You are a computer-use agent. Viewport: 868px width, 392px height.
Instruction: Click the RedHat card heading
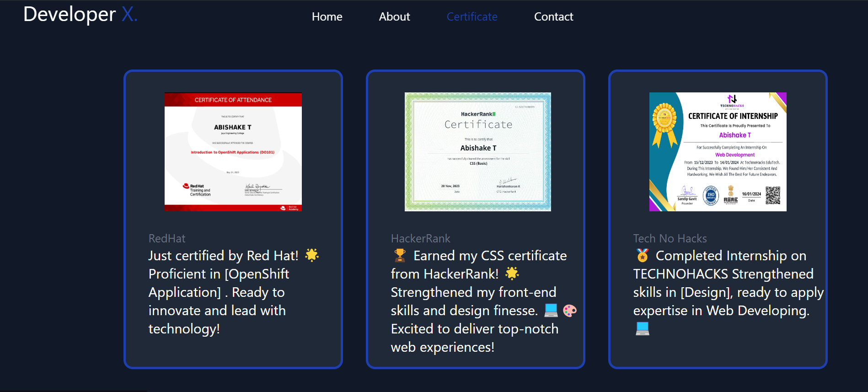pyautogui.click(x=167, y=238)
